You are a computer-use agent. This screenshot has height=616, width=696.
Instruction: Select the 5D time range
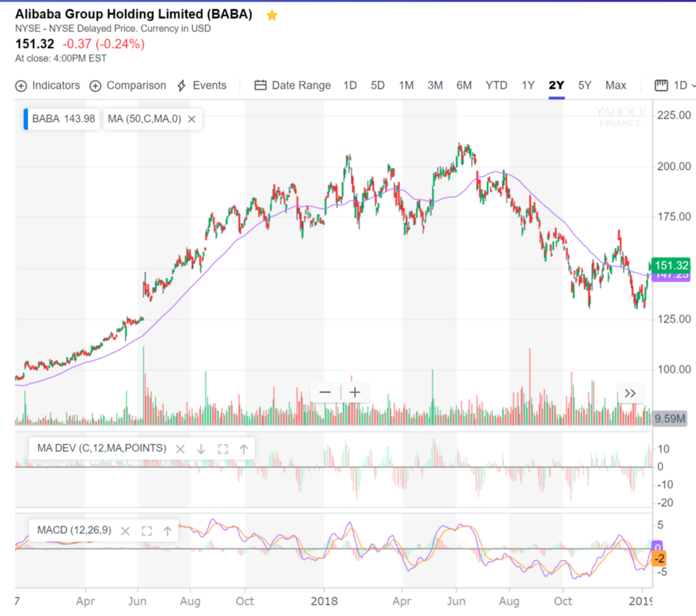378,86
